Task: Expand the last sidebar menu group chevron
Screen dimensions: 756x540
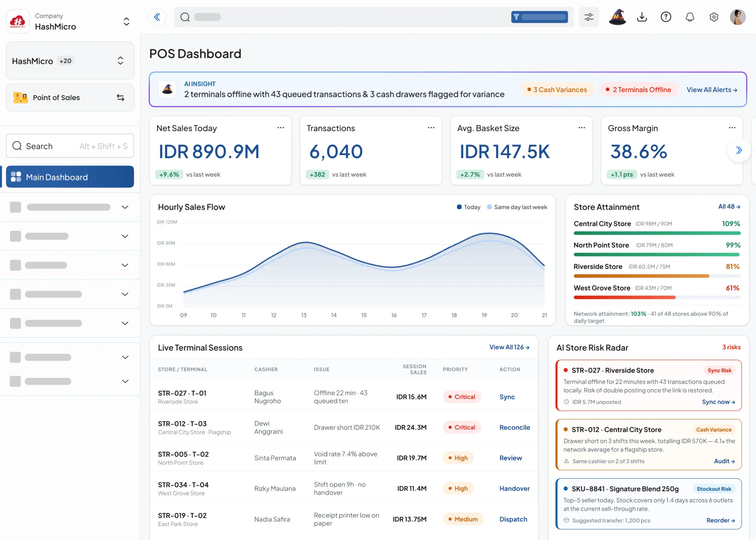Action: tap(125, 381)
